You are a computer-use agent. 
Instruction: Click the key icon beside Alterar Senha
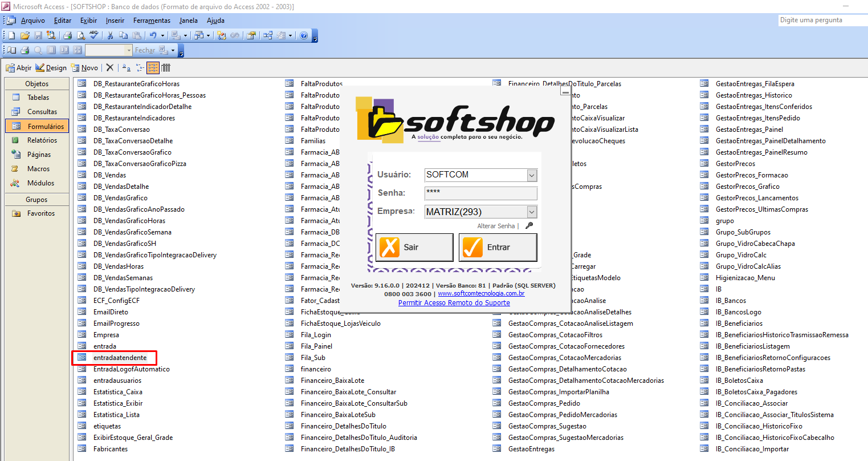(529, 226)
